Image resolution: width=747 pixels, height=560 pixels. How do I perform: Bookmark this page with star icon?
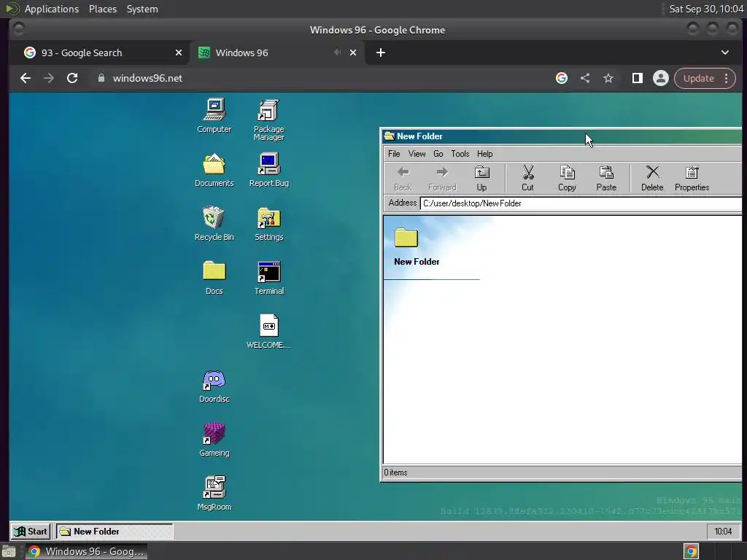pos(608,78)
